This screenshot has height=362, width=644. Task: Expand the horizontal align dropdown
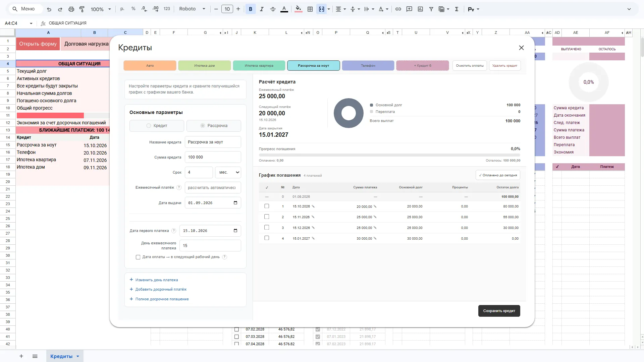pyautogui.click(x=344, y=9)
